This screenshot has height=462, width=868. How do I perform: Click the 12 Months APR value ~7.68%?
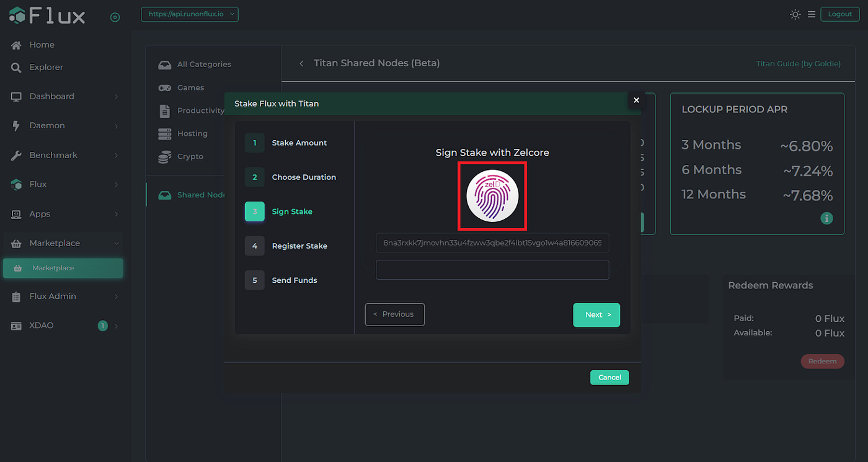pyautogui.click(x=808, y=195)
